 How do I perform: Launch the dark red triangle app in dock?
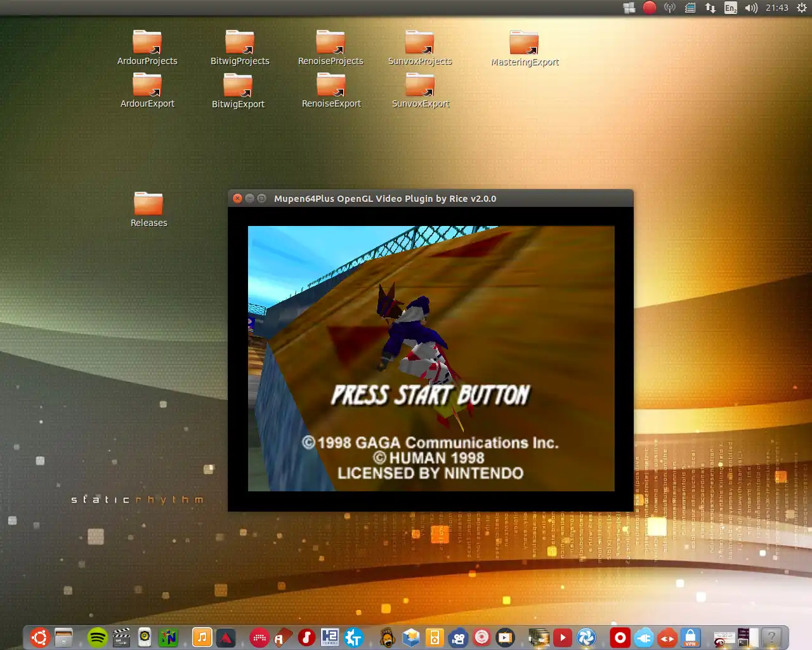tap(226, 637)
